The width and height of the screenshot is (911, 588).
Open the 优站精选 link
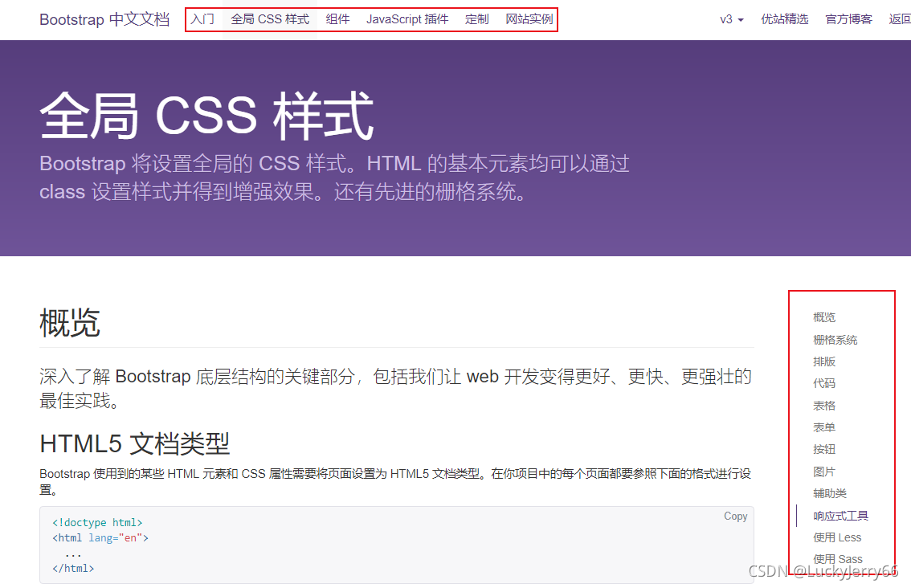785,19
